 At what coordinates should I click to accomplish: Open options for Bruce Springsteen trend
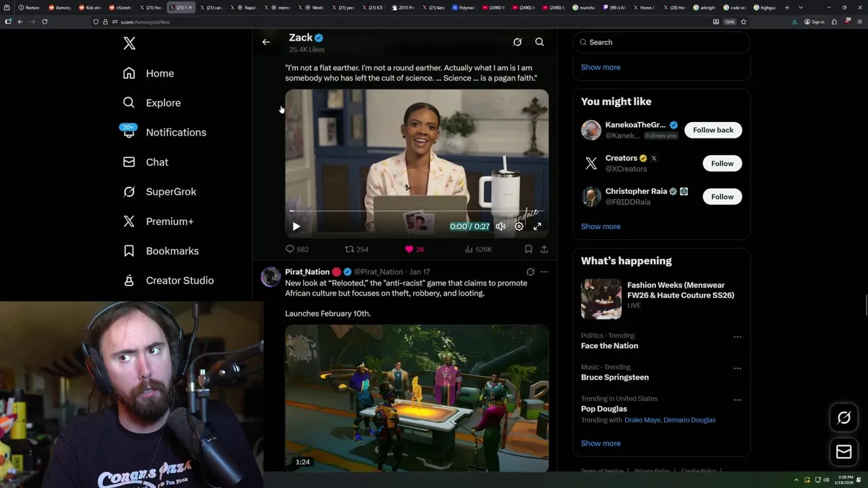737,369
